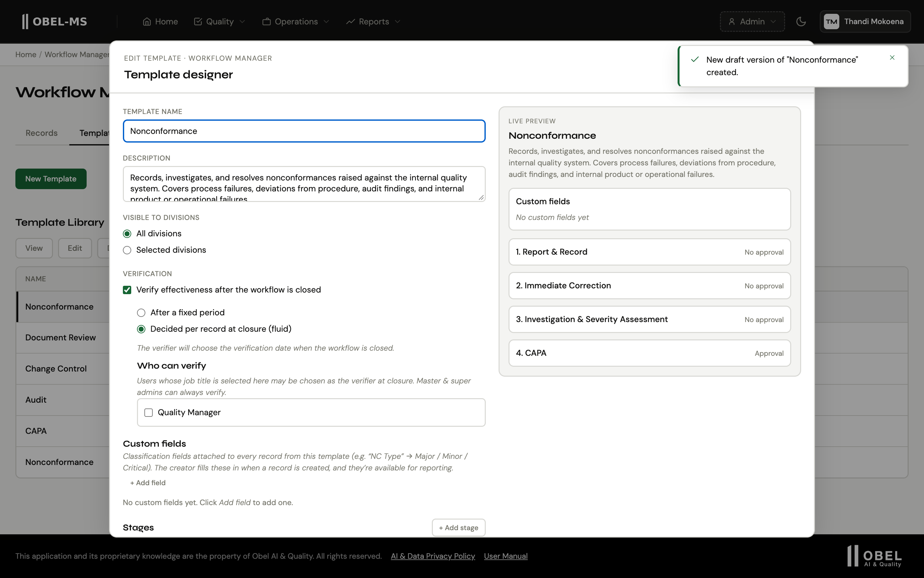Click Home in the breadcrumb

pyautogui.click(x=26, y=55)
